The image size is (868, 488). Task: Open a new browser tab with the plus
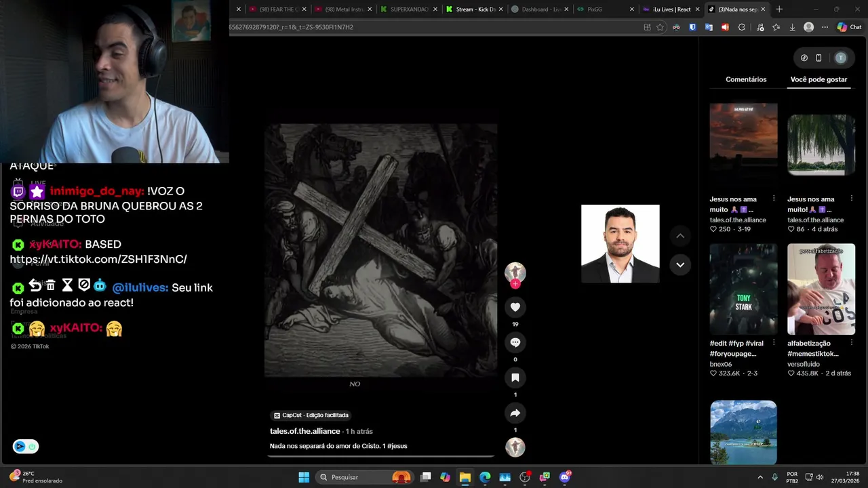pos(779,9)
